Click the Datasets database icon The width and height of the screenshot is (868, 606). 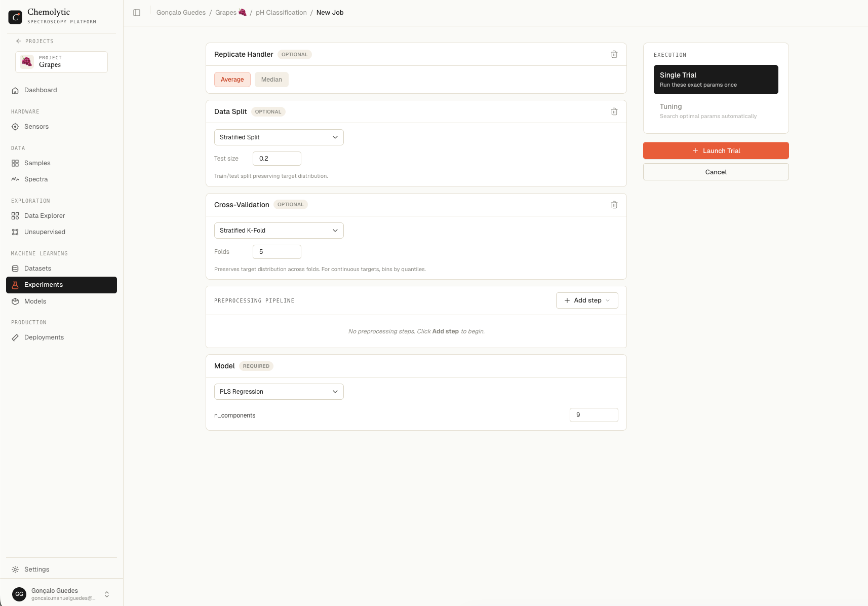[x=15, y=269]
